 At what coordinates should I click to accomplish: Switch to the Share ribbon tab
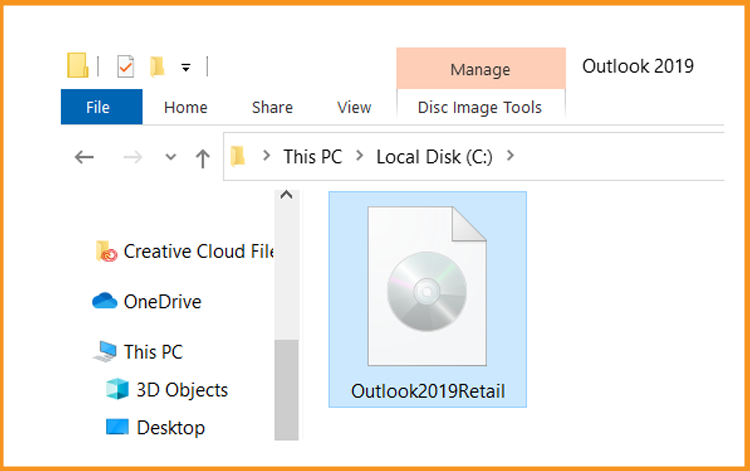(x=272, y=107)
